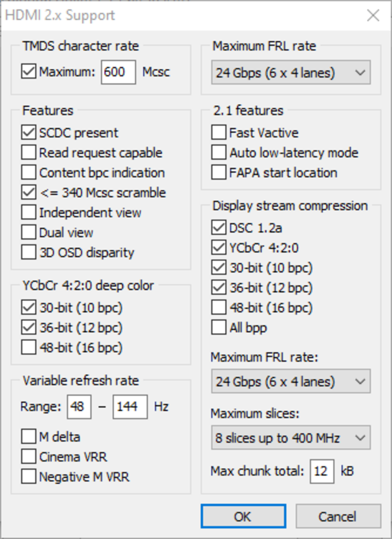Click the OK button
392x539 pixels.
click(243, 516)
